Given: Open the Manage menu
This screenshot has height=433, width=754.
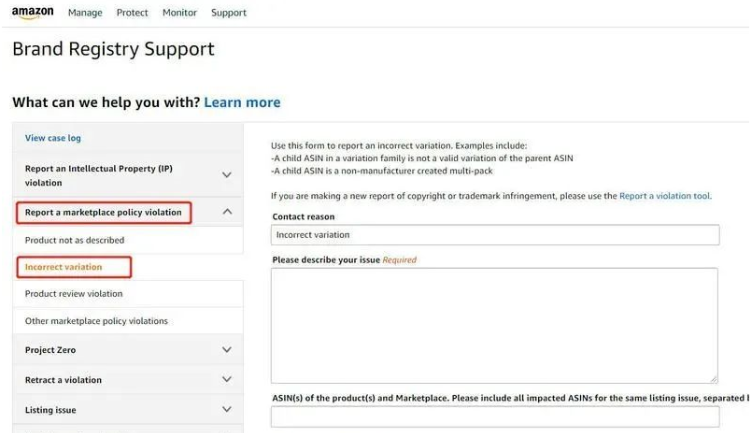Looking at the screenshot, I should pos(85,13).
